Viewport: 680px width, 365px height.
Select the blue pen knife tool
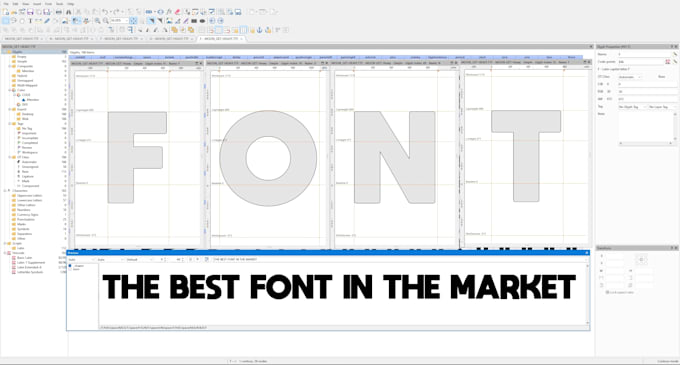46,21
